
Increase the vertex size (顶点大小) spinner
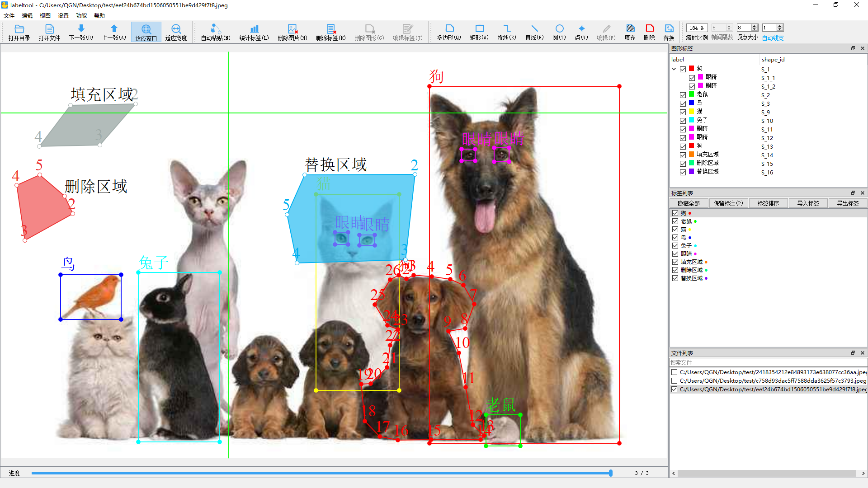tap(754, 26)
